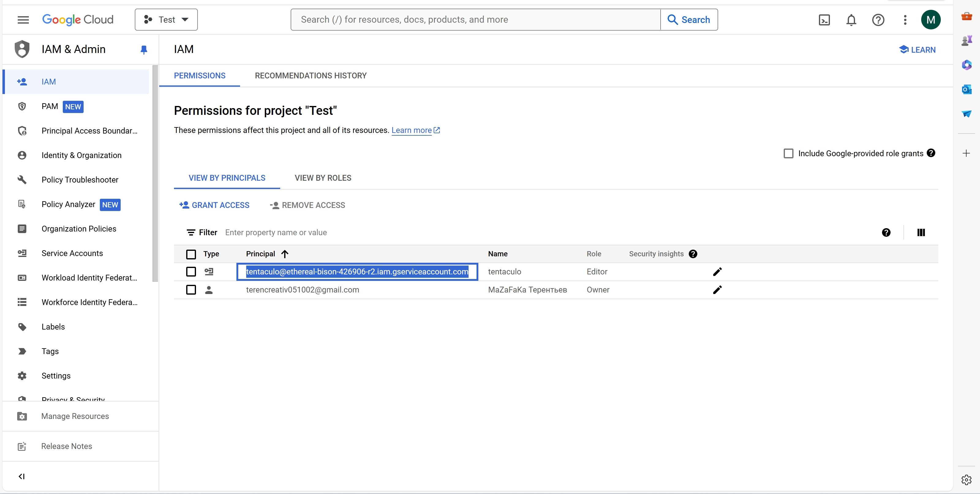Open the blue paper-plane sidebar icon

coord(966,113)
